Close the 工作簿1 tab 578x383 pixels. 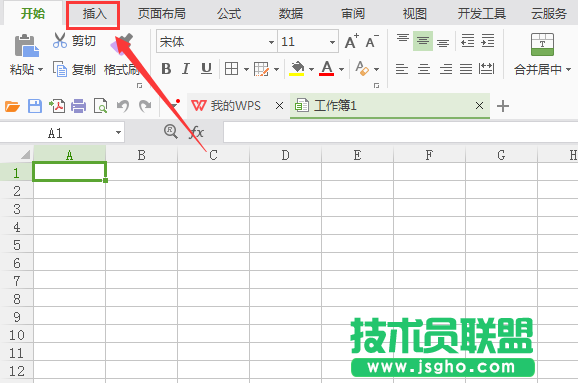[479, 106]
